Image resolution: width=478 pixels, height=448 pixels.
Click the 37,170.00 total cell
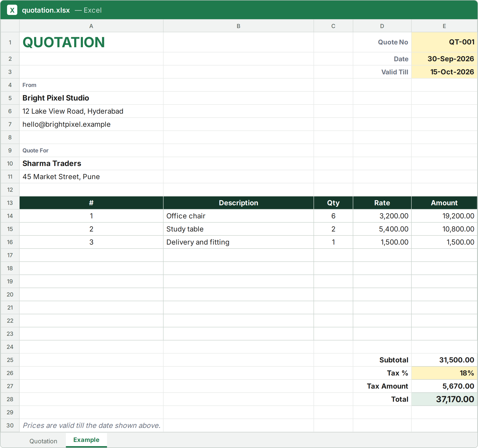444,399
